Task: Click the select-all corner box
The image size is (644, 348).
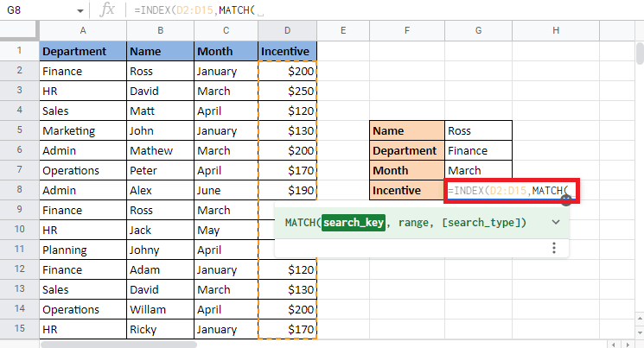Action: pos(19,31)
